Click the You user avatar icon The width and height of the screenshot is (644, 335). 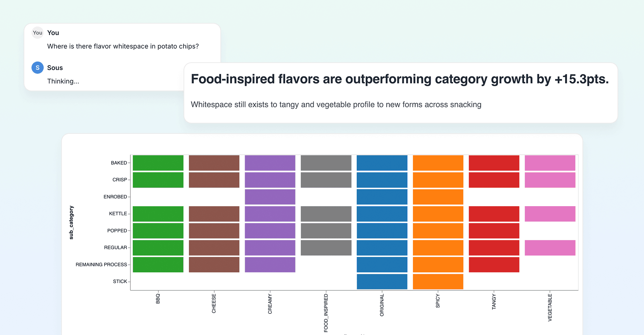[x=37, y=33]
